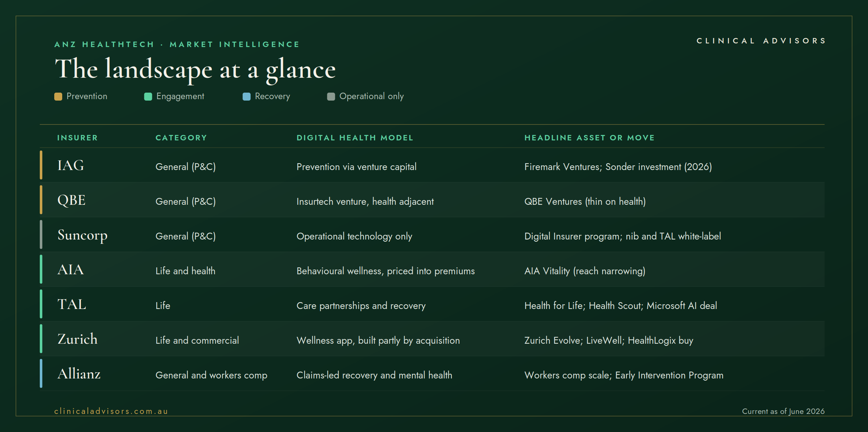This screenshot has height=432, width=868.
Task: Click the QBE insurer name
Action: tap(72, 200)
